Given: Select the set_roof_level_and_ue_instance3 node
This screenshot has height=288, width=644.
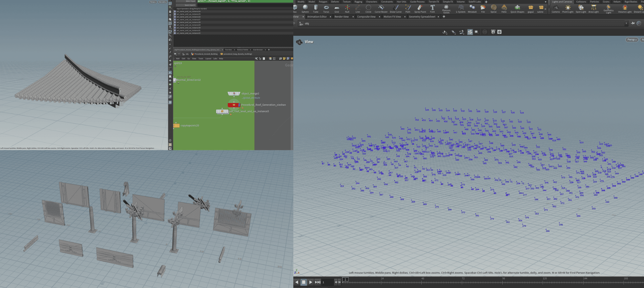Looking at the screenshot, I should pos(222,111).
